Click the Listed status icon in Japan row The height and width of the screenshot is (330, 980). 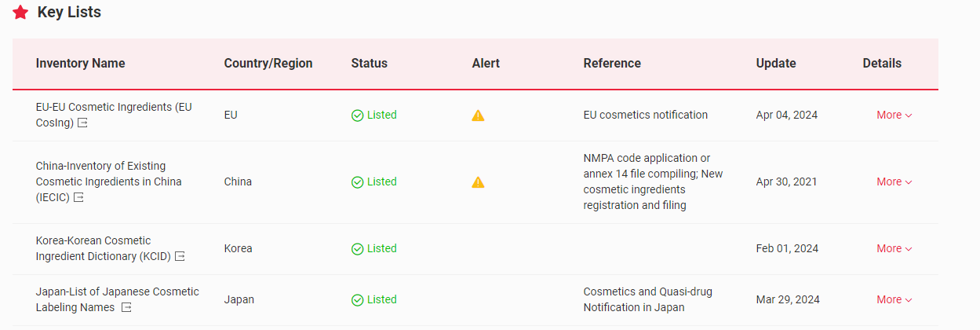pyautogui.click(x=357, y=300)
